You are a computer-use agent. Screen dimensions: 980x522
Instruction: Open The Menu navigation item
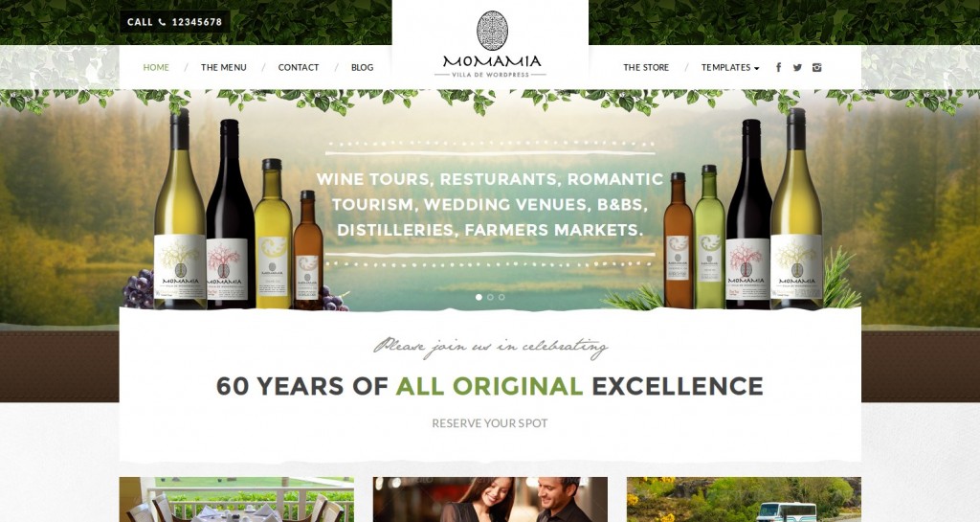click(224, 67)
